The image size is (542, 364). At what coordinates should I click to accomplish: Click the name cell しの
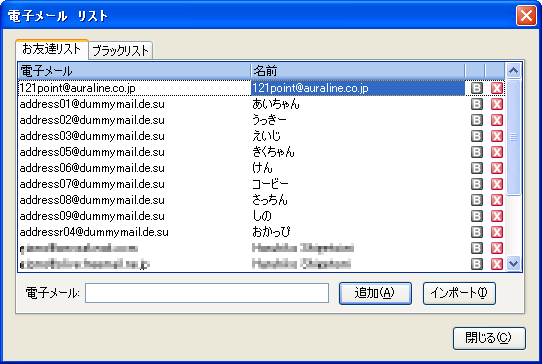(262, 215)
